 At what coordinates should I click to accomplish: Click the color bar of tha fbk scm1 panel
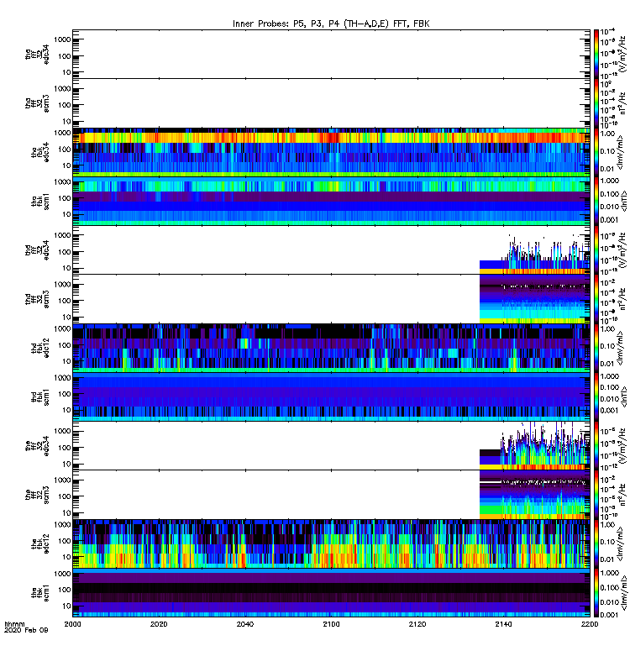coord(596,201)
